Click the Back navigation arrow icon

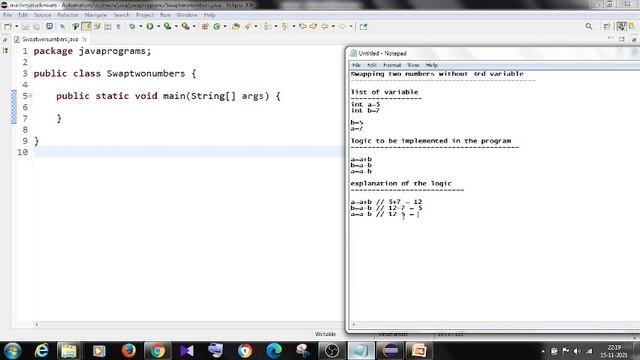(x=324, y=27)
